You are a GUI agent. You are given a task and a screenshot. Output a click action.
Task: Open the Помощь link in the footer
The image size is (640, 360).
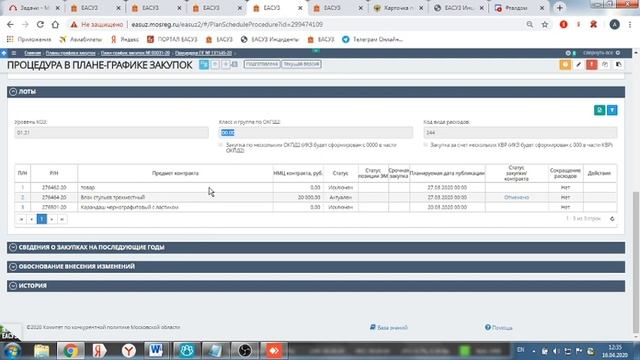[x=498, y=327]
